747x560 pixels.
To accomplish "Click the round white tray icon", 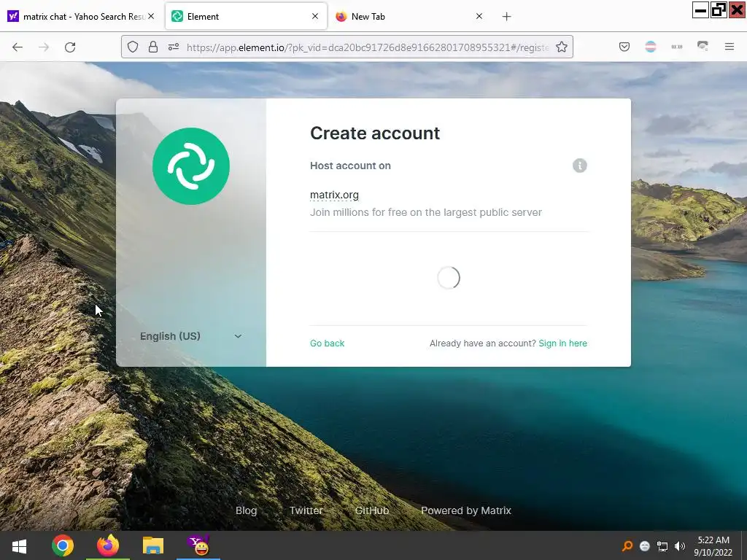I will [x=645, y=545].
